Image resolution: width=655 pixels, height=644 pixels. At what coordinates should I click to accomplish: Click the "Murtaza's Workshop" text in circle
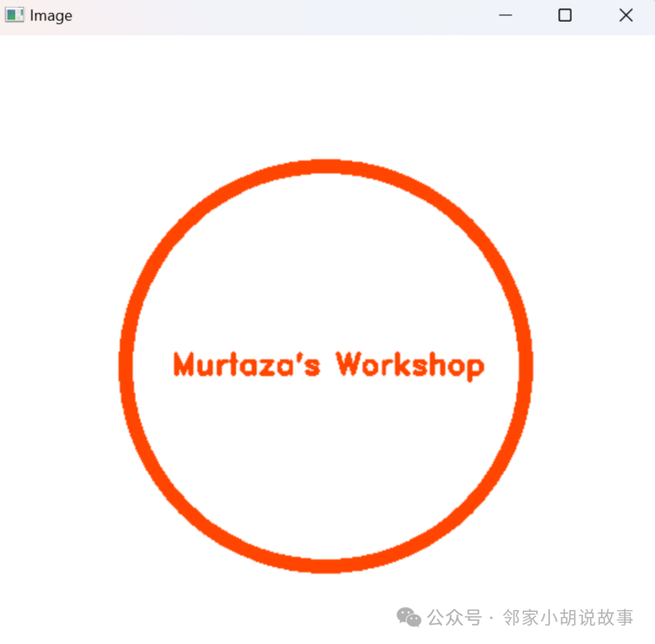coord(329,366)
